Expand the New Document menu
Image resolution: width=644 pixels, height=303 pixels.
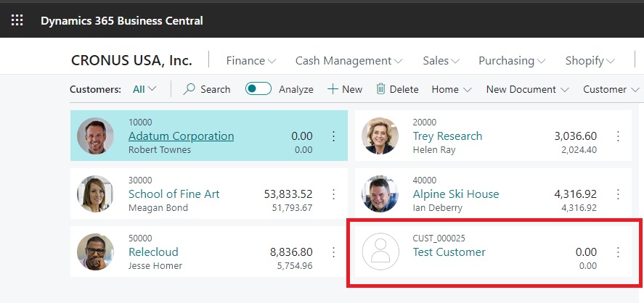pos(527,89)
